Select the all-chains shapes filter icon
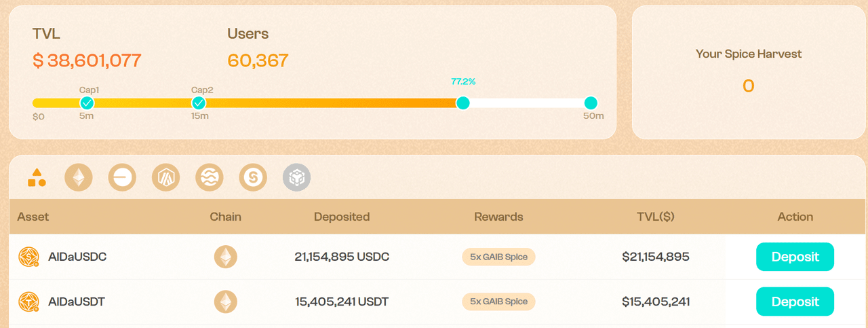This screenshot has width=868, height=328. pyautogui.click(x=37, y=178)
